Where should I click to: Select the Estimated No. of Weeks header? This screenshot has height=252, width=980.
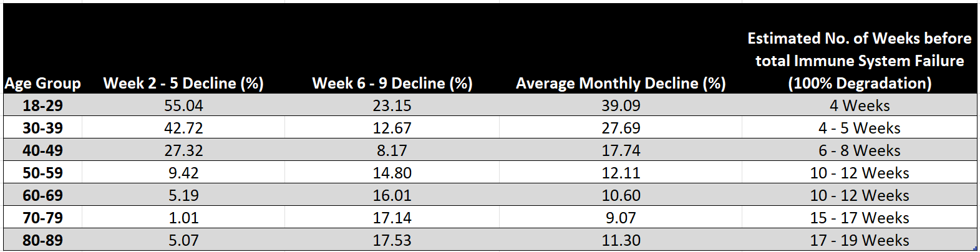[859, 61]
